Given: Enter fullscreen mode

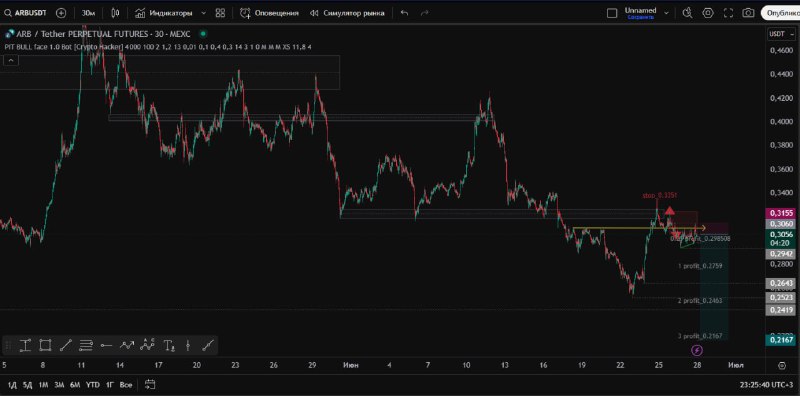Looking at the screenshot, I should click(729, 13).
